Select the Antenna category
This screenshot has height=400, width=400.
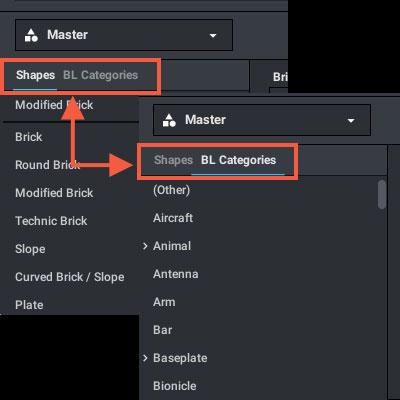point(176,274)
